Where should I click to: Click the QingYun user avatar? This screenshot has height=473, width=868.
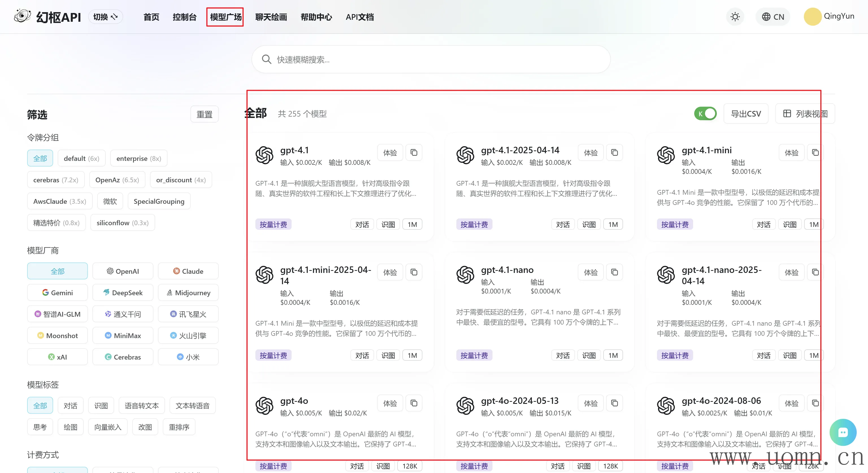pos(812,17)
